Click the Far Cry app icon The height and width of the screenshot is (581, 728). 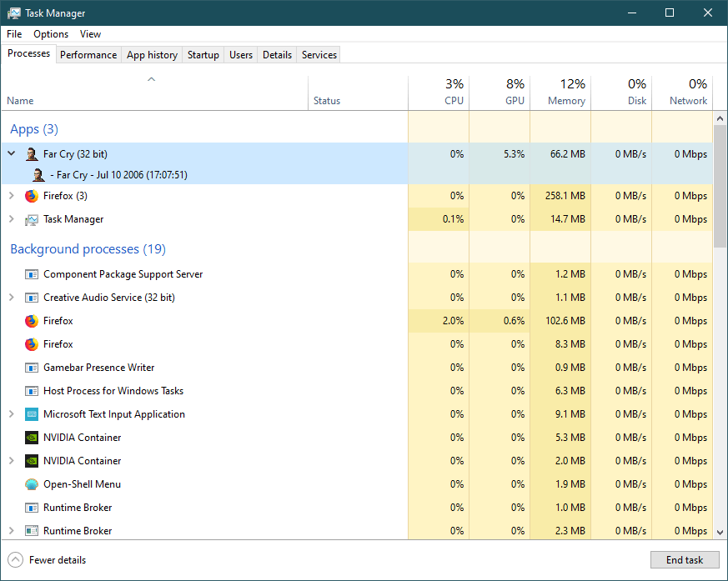(32, 154)
